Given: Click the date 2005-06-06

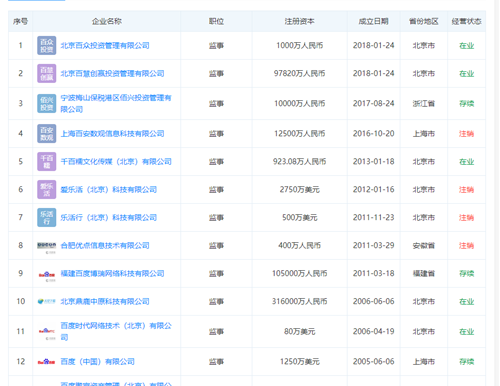Looking at the screenshot, I should [x=374, y=362].
